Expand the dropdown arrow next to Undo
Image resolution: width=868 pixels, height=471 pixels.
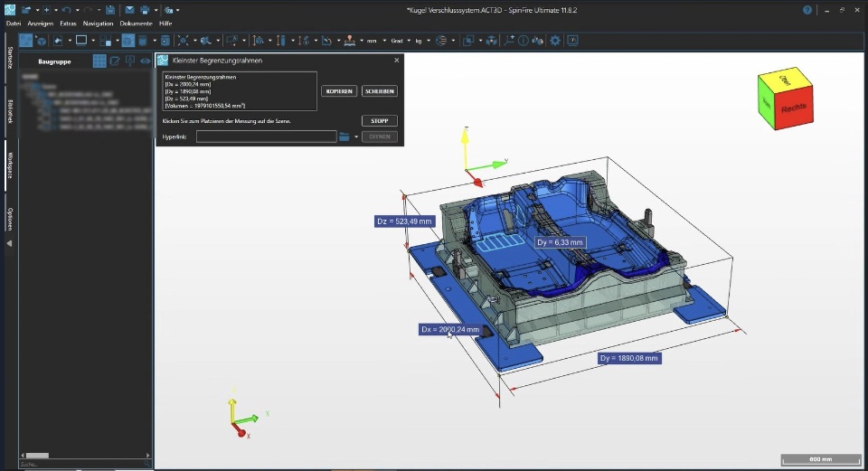[x=77, y=10]
